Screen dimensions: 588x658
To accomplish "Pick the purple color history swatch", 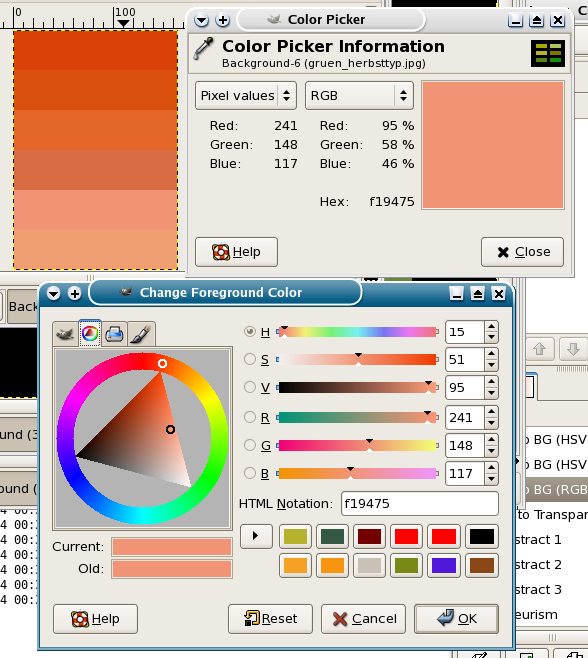I will pos(444,565).
